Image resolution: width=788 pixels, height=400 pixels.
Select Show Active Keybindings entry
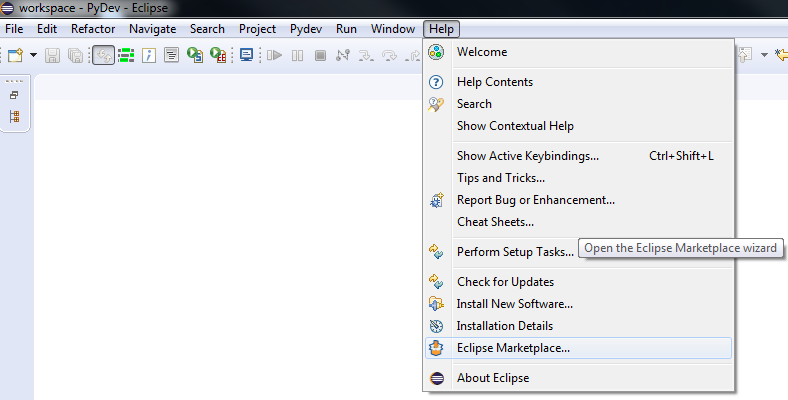coord(578,156)
